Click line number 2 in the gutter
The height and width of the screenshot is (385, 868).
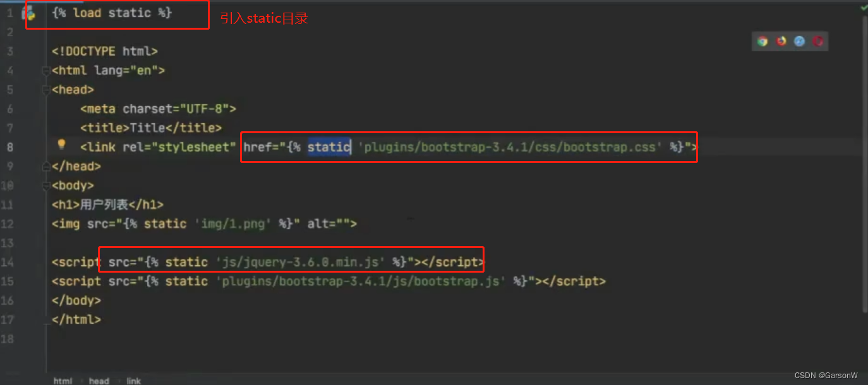[x=9, y=32]
